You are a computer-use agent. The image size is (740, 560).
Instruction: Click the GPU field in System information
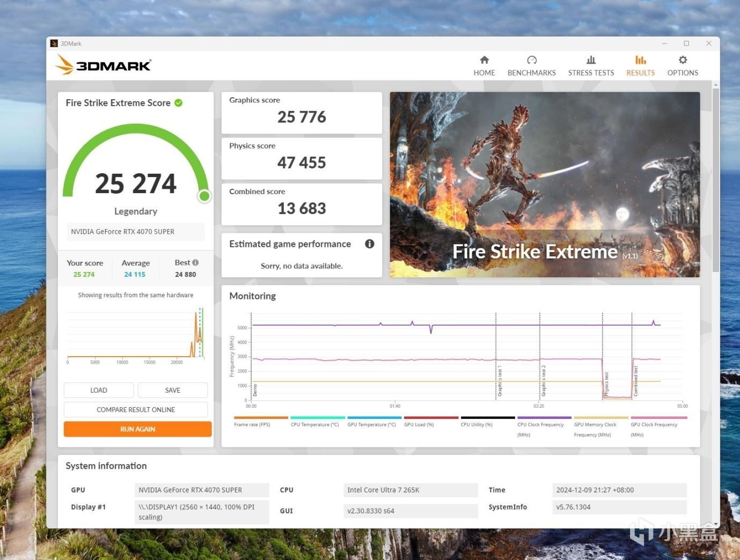point(202,490)
